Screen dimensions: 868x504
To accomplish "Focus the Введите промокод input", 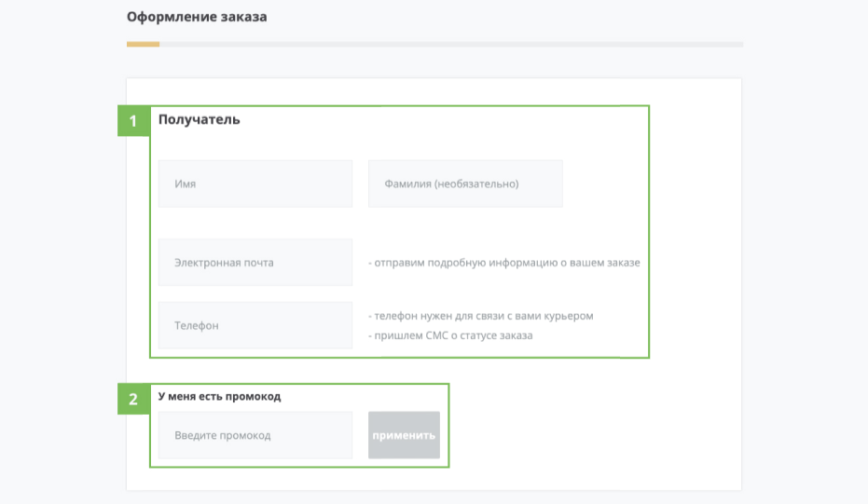I will [255, 435].
